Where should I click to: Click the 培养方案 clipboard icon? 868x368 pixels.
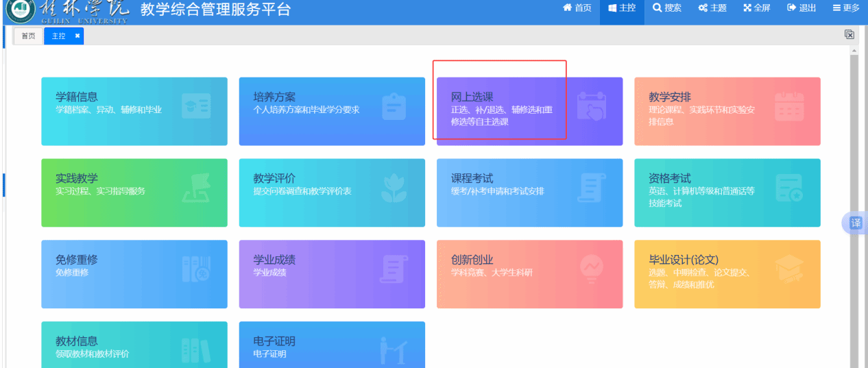point(394,106)
